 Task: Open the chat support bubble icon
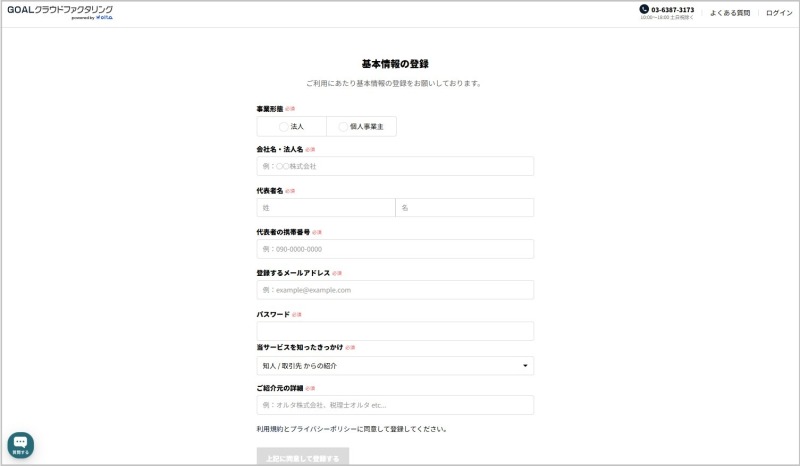point(20,445)
